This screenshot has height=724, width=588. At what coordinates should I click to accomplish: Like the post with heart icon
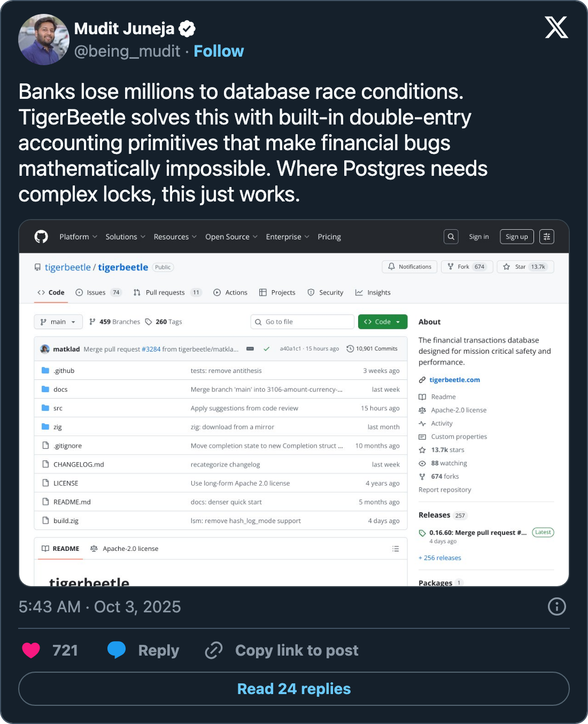pos(31,650)
